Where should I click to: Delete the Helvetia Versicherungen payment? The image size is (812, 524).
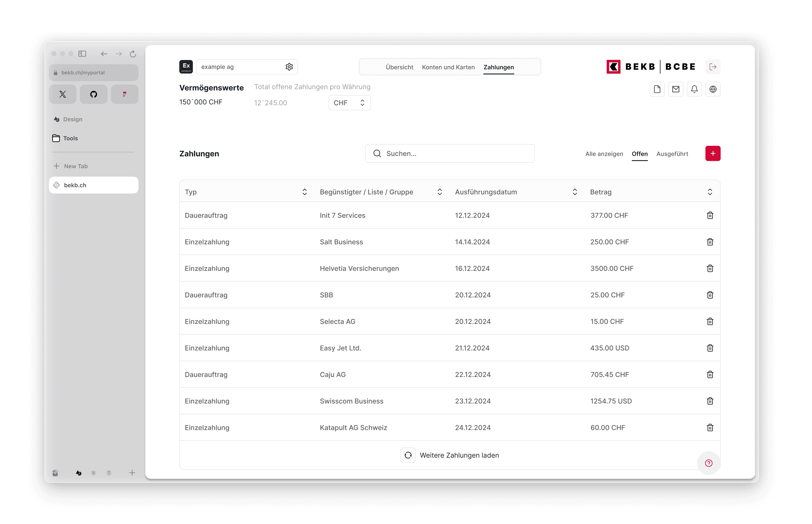(x=710, y=269)
